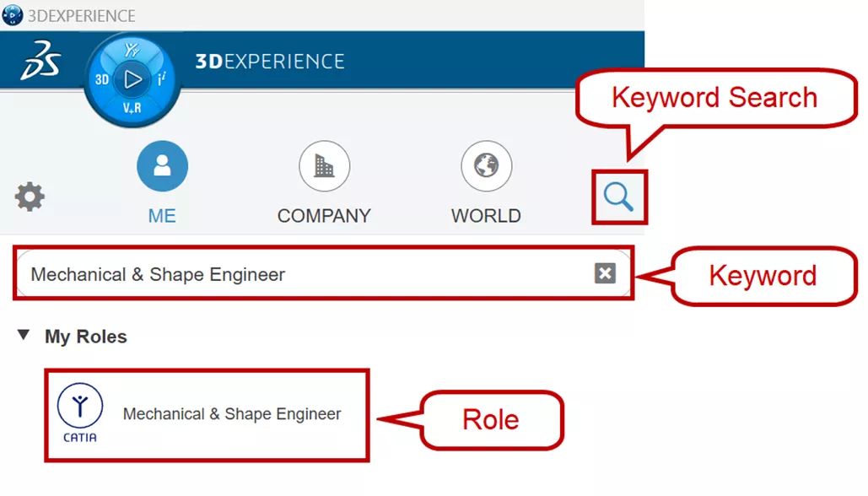Click the compass east information quadrant
Viewport: 868px width, 496px height.
(161, 80)
